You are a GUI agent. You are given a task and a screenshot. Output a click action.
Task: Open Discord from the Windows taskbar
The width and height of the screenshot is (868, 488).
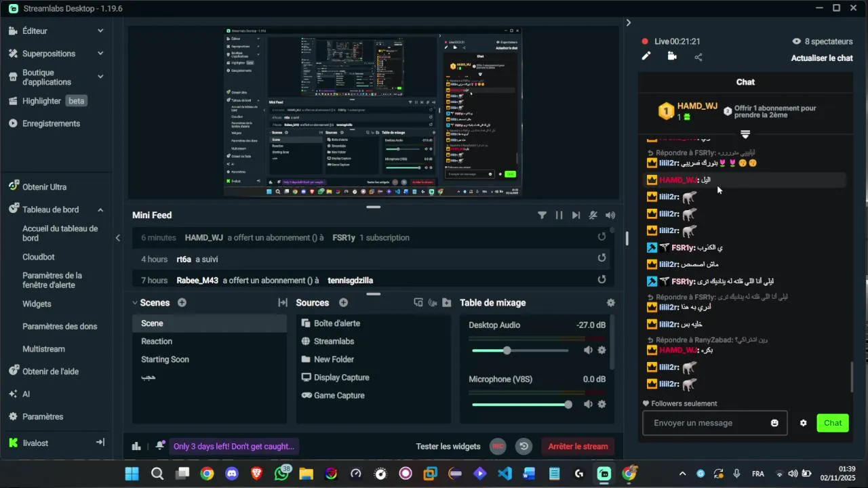click(x=232, y=474)
